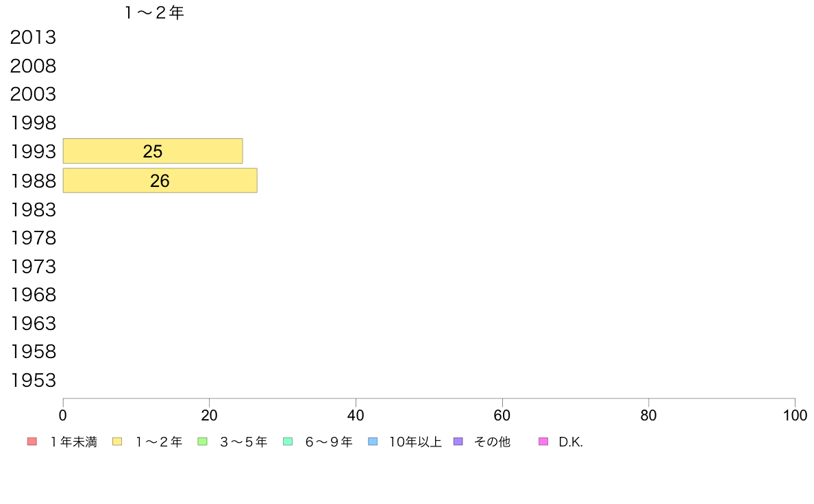Image resolution: width=814 pixels, height=504 pixels.
Task: Click the pink D.K. legend swatch
Action: tap(543, 442)
